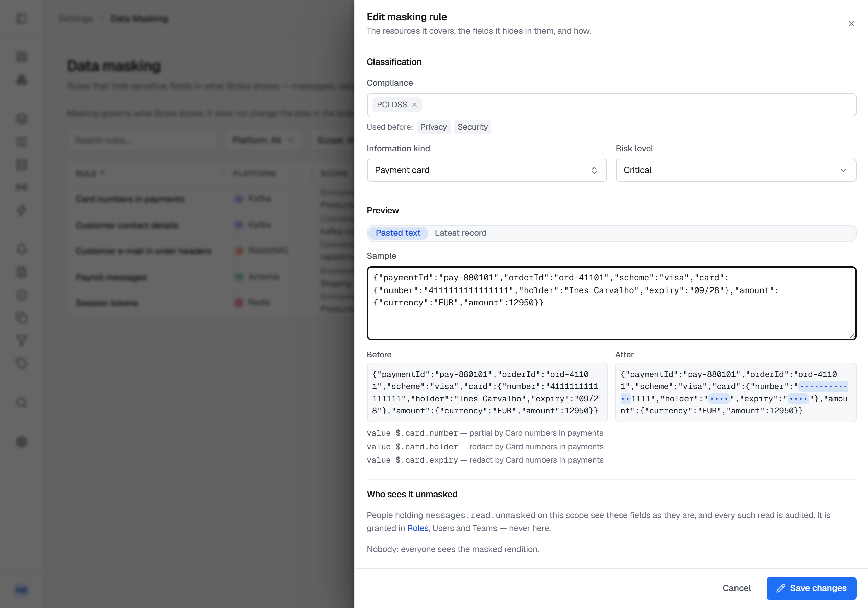This screenshot has width=868, height=608.
Task: Click the Information kind up-down chevron icon
Action: [x=594, y=170]
